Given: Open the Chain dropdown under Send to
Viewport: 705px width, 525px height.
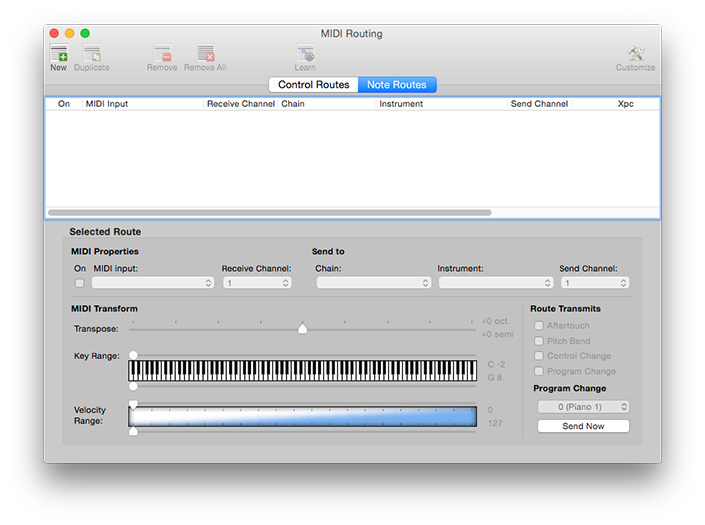Looking at the screenshot, I should (x=374, y=283).
